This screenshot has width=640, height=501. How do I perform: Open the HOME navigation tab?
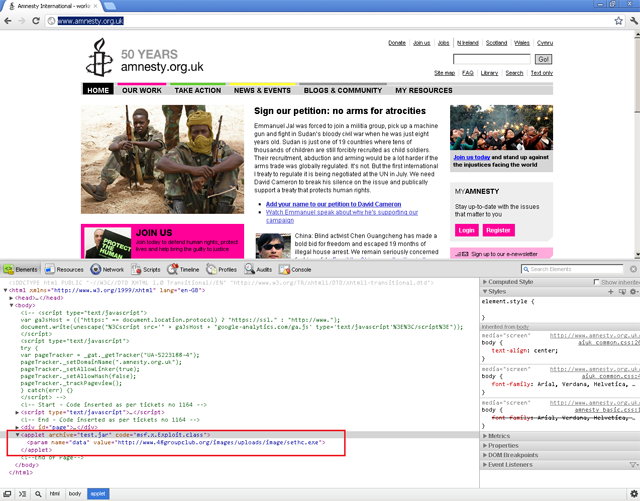(98, 90)
